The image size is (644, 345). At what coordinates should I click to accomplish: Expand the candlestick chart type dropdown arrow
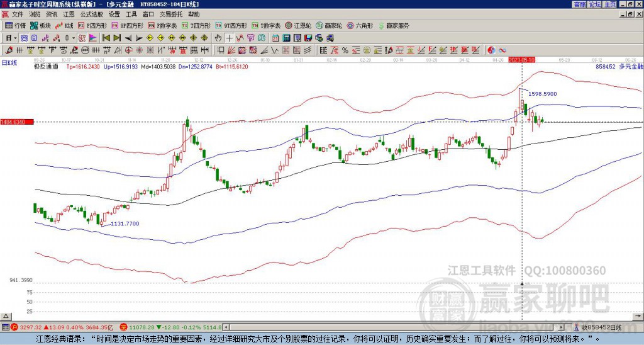[74, 38]
